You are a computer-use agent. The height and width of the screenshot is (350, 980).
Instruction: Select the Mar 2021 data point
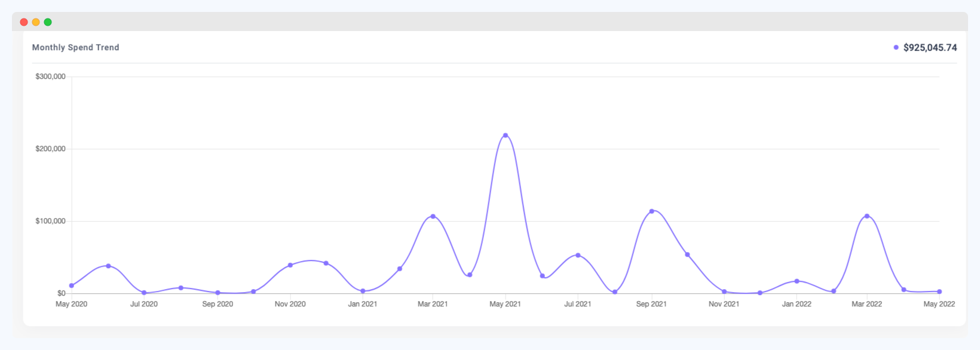point(433,216)
